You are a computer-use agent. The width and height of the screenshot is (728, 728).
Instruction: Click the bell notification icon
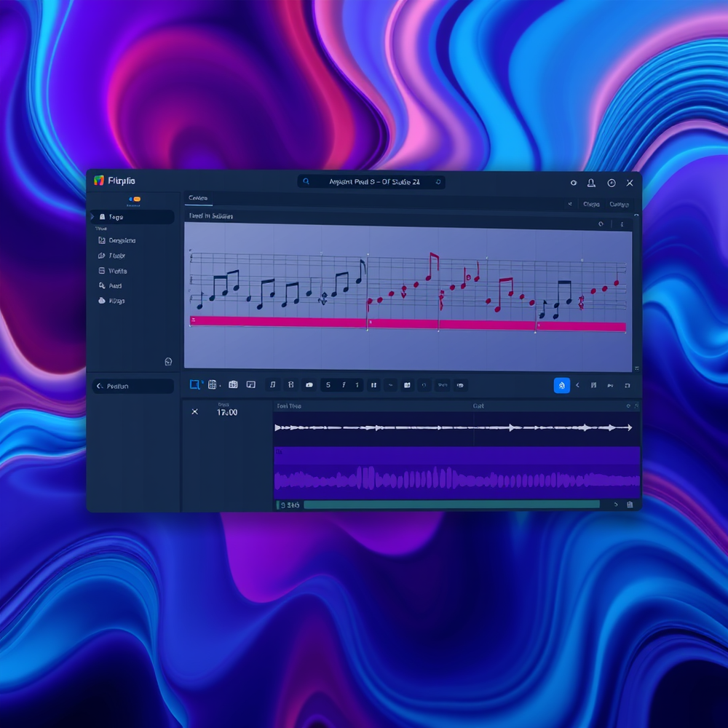(x=591, y=183)
